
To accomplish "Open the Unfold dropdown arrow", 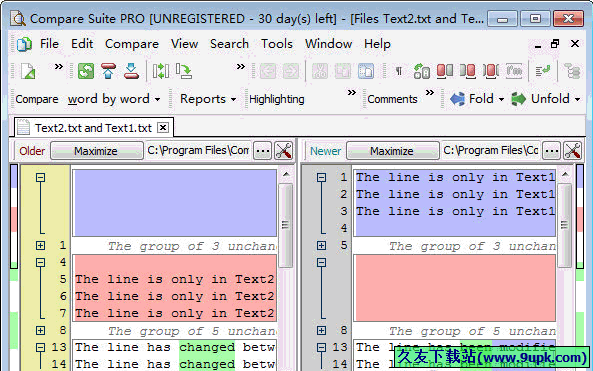I will (577, 99).
